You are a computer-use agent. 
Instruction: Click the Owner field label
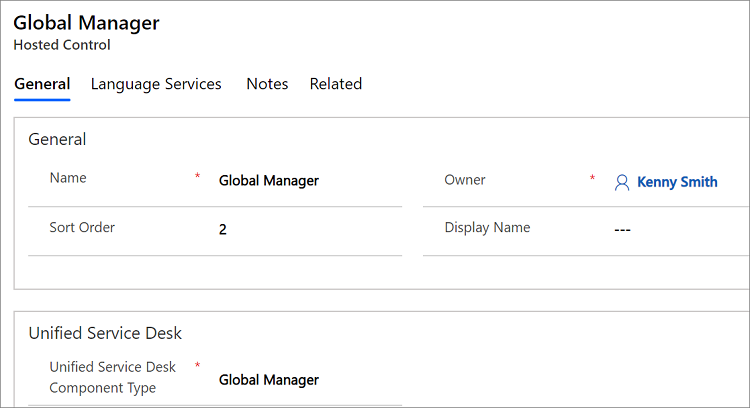[464, 180]
